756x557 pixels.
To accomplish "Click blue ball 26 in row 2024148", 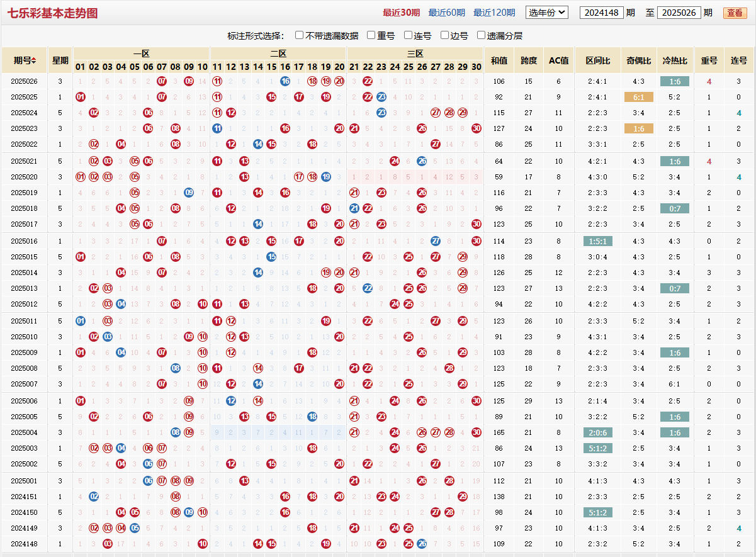I will (422, 544).
